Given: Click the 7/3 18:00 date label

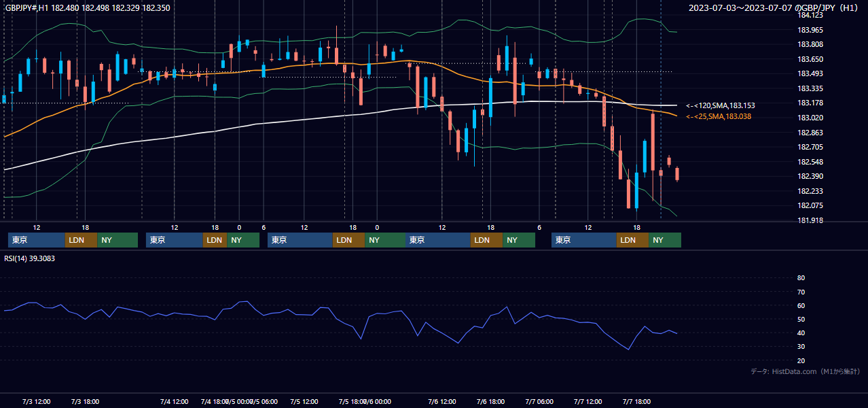Looking at the screenshot, I should pyautogui.click(x=85, y=402).
